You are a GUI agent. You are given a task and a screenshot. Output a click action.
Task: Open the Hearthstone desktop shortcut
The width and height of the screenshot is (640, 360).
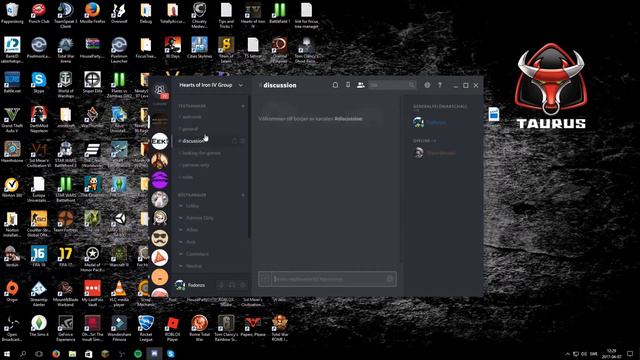pos(12,152)
